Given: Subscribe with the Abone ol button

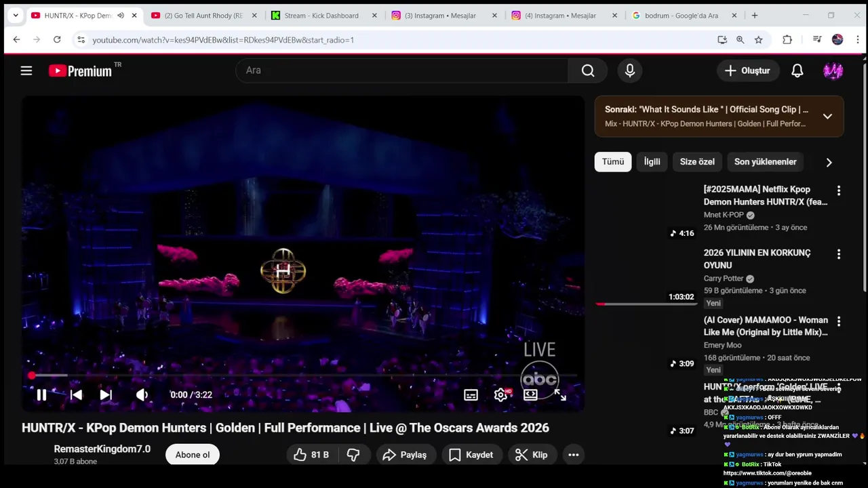Looking at the screenshot, I should (193, 455).
